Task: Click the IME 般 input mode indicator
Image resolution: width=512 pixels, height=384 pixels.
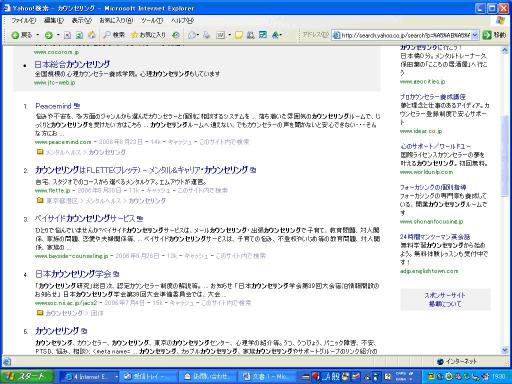Action: pyautogui.click(x=335, y=377)
